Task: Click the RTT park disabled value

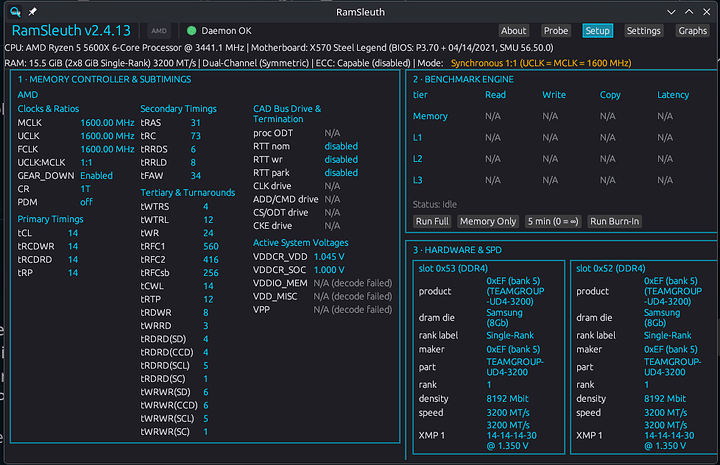Action: tap(341, 173)
